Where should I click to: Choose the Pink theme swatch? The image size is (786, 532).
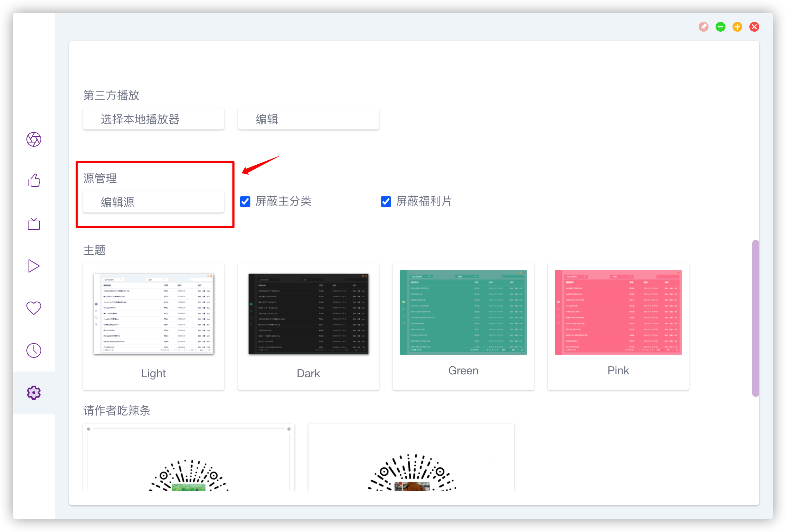(618, 312)
